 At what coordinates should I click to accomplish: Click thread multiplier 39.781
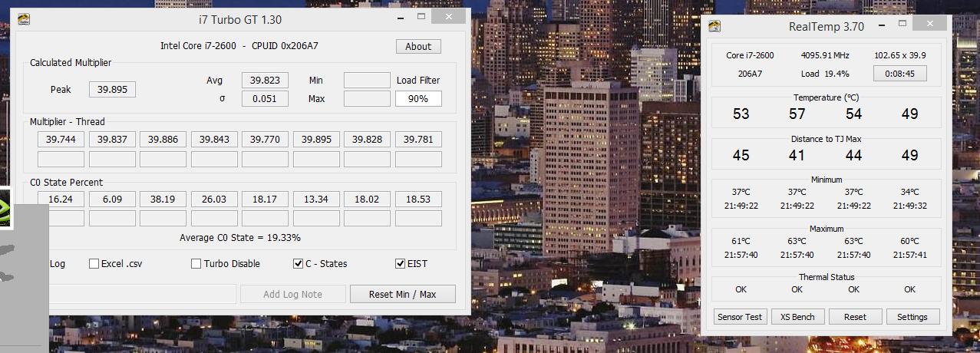(418, 139)
